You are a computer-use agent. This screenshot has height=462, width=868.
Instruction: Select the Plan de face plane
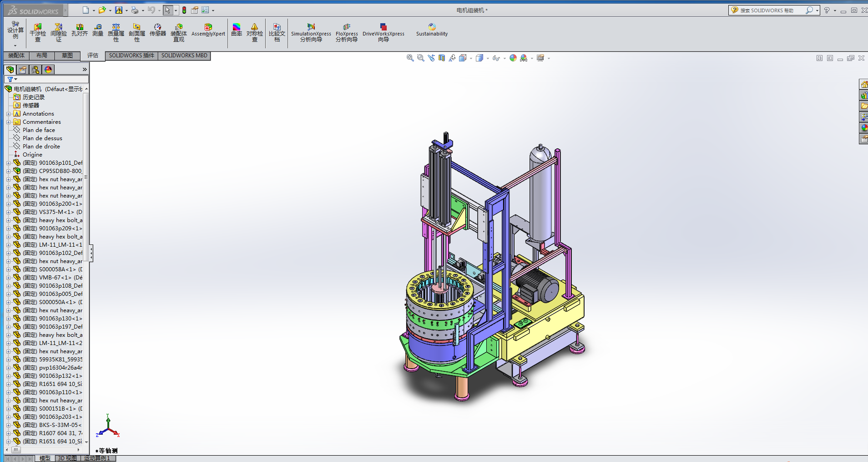[x=39, y=130]
